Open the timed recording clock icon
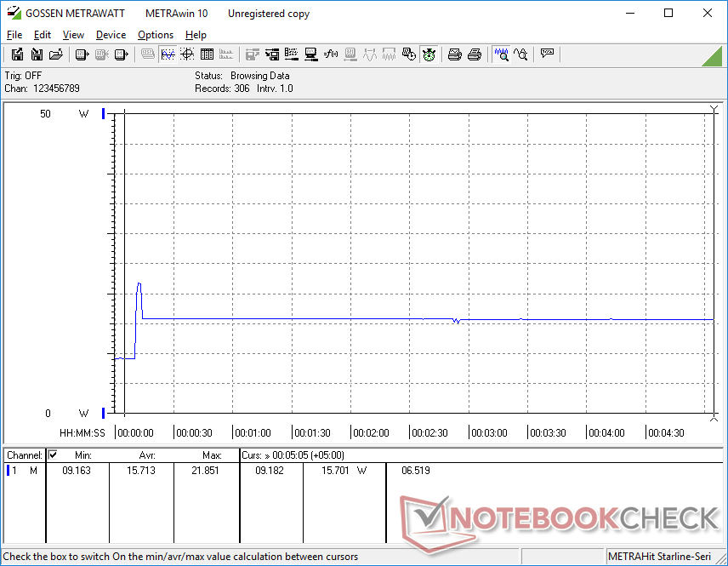Image resolution: width=728 pixels, height=566 pixels. click(408, 54)
